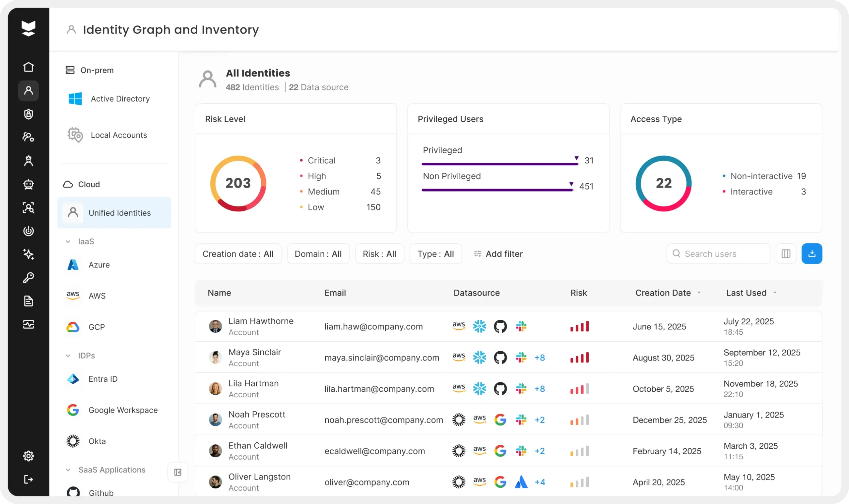Collapse the IDPs section chevron
Image resolution: width=849 pixels, height=504 pixels.
point(68,356)
